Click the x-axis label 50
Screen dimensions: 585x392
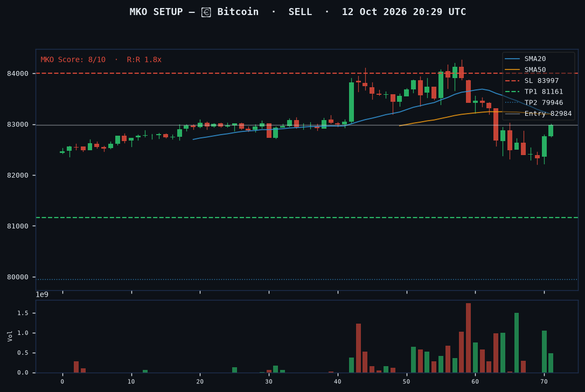pyautogui.click(x=407, y=382)
